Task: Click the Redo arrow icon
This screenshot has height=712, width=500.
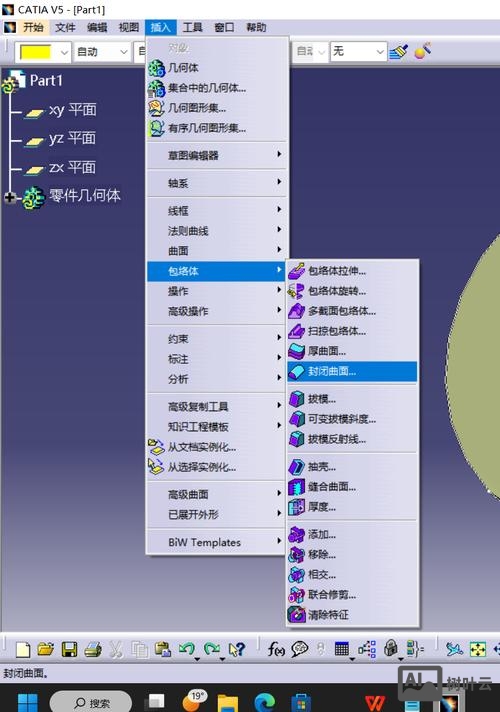Action: tap(212, 649)
